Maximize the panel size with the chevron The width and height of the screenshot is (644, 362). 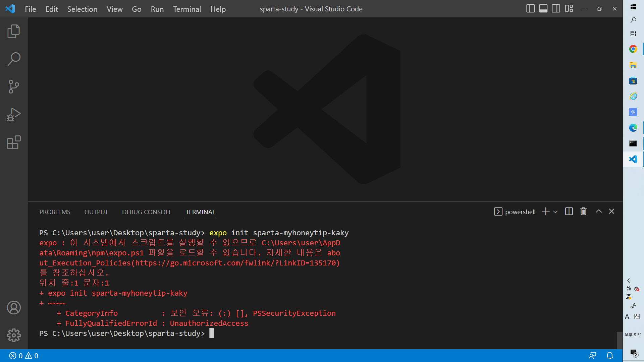(599, 212)
